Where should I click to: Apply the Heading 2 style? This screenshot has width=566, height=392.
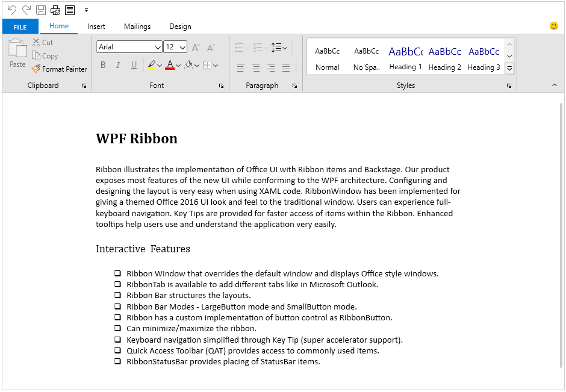445,58
